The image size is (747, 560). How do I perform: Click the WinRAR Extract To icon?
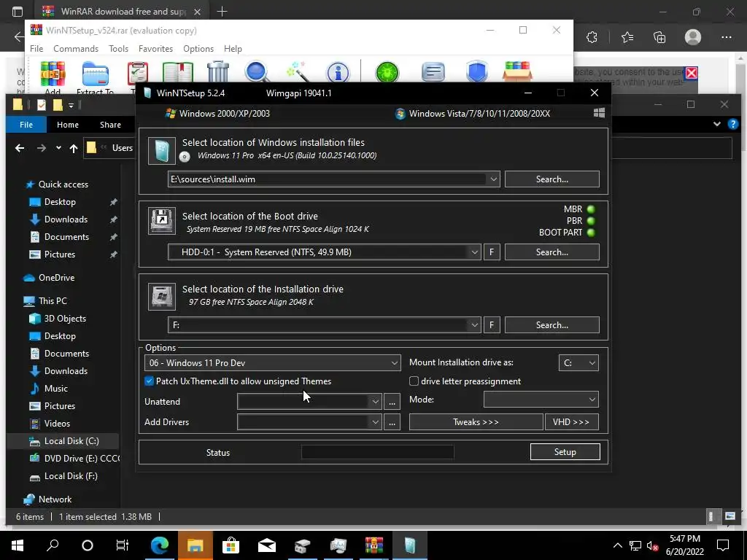tap(96, 74)
